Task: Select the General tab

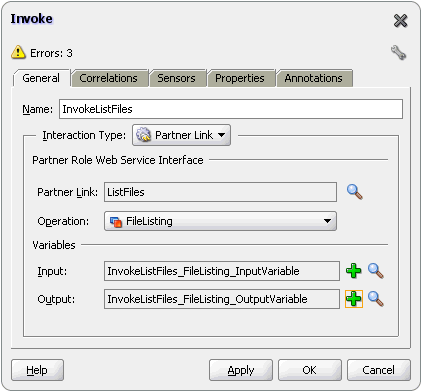Action: (x=41, y=78)
